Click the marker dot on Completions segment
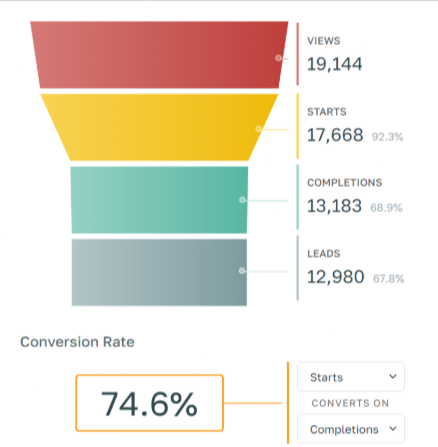Viewport: 438px width, 447px height. tap(242, 200)
